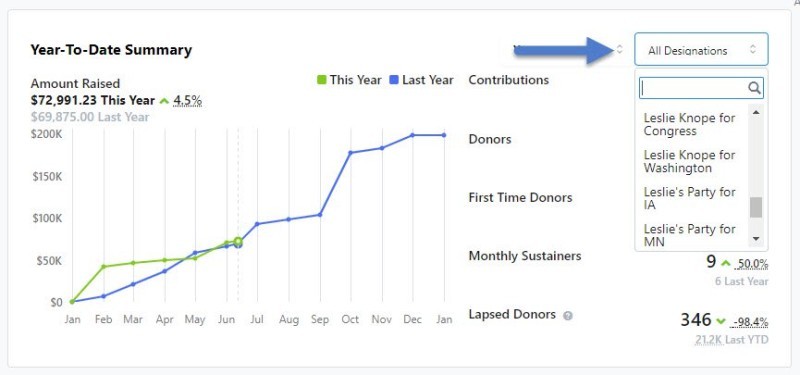This screenshot has height=375, width=800.
Task: Click the dropdown list scrollbar thumb
Action: [756, 208]
